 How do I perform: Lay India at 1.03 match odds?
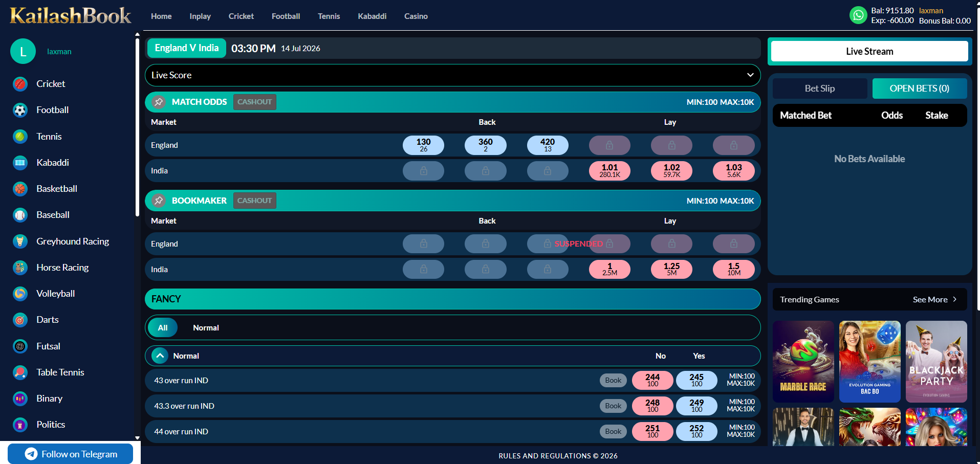tap(734, 170)
